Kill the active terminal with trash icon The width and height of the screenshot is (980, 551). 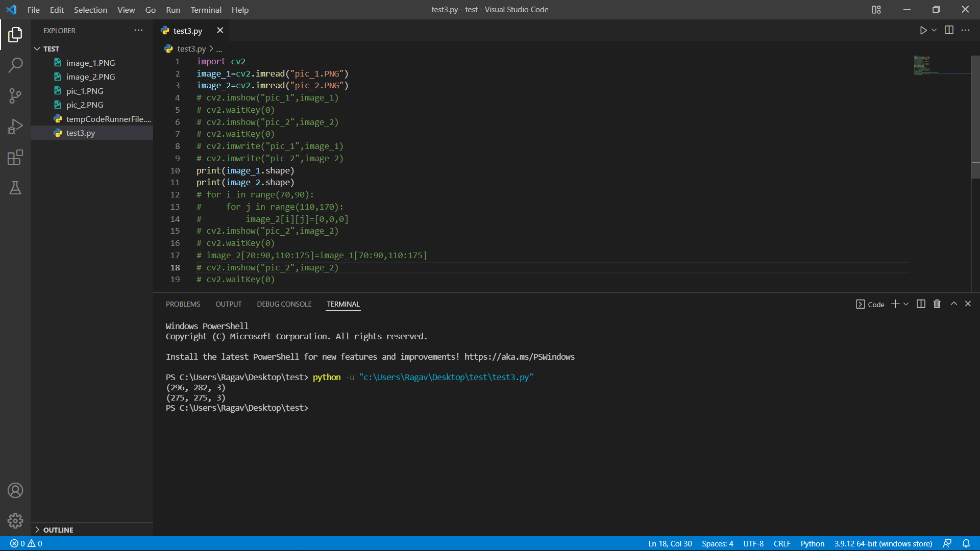(x=936, y=304)
